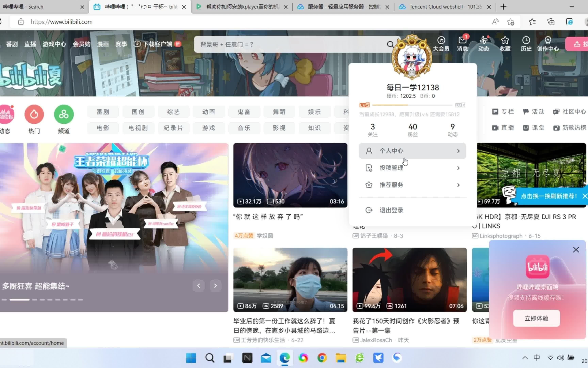Click the 40 粉丝 followers count
The width and height of the screenshot is (588, 368).
tap(412, 130)
